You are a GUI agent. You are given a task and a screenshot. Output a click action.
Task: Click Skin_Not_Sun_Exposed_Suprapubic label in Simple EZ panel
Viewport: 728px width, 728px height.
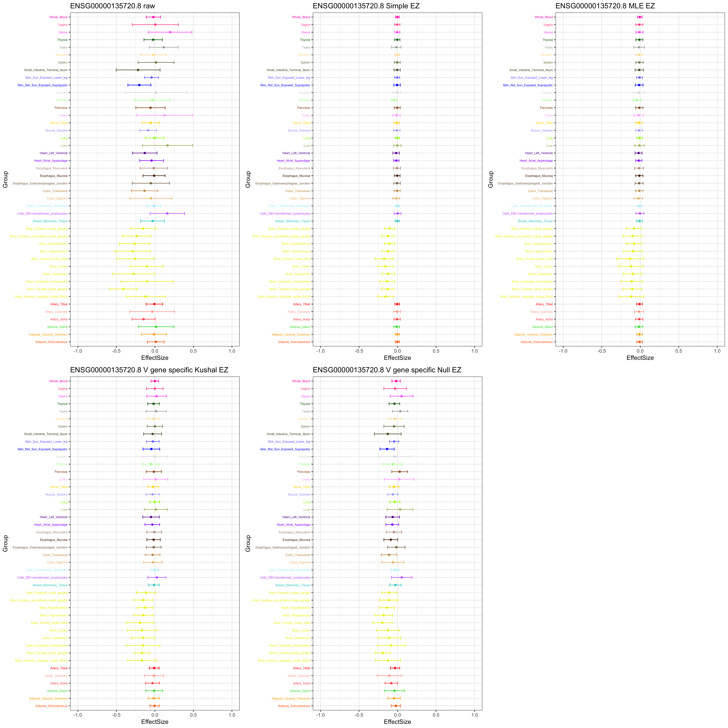tap(285, 85)
